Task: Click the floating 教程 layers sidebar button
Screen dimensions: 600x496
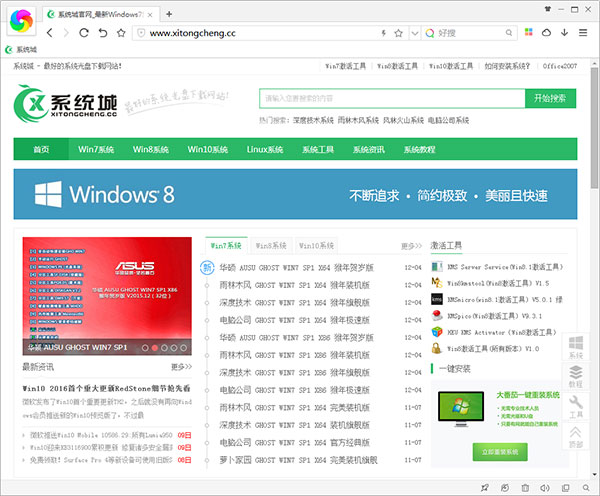Action: tap(576, 377)
